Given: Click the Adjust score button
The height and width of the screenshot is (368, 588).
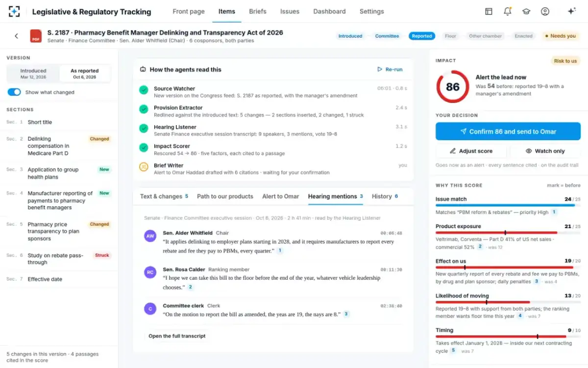Looking at the screenshot, I should click(x=471, y=151).
